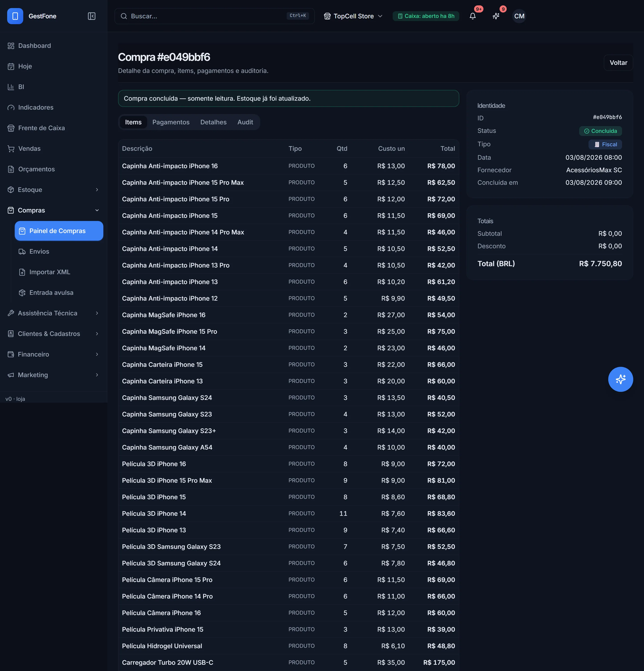Expand the Clientes & Cadastros chevron

coord(97,334)
